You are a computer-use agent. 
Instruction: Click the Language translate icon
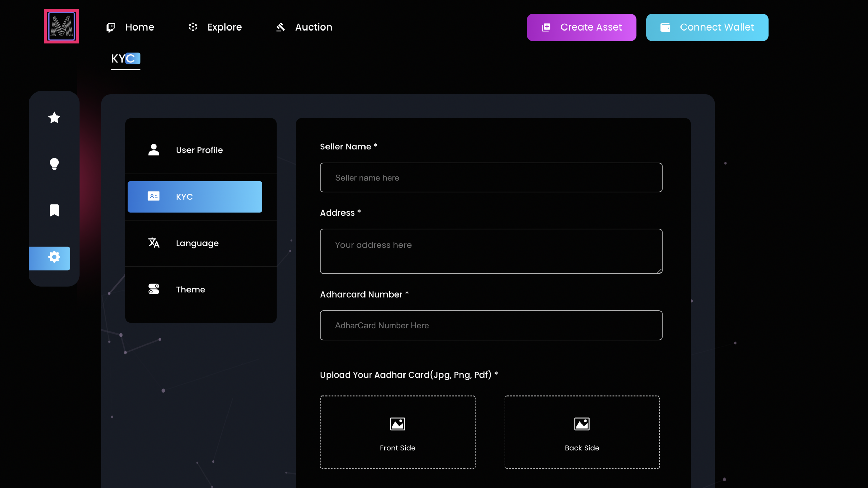(154, 243)
